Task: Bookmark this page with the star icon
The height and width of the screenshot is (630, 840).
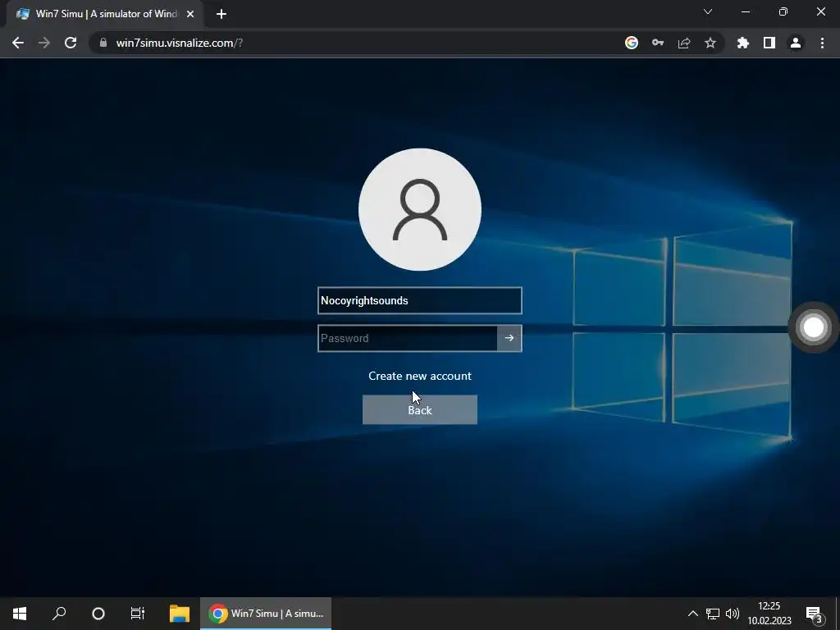Action: click(x=710, y=43)
